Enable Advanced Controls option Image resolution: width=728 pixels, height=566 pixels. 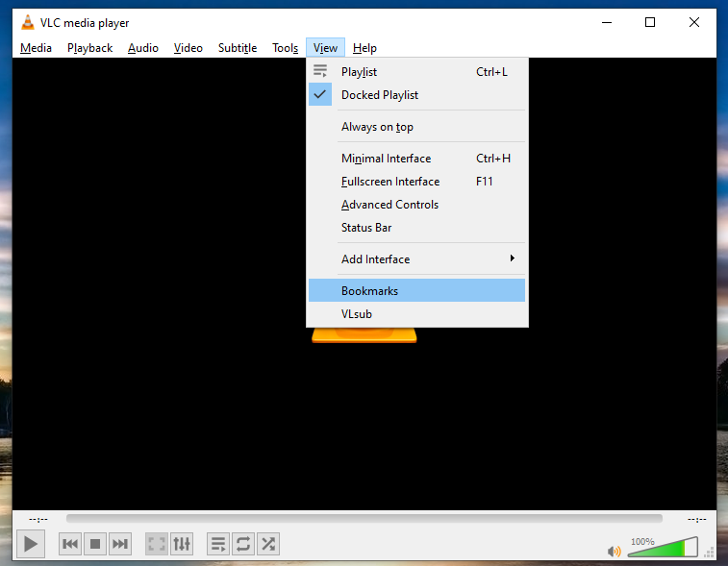click(x=417, y=205)
